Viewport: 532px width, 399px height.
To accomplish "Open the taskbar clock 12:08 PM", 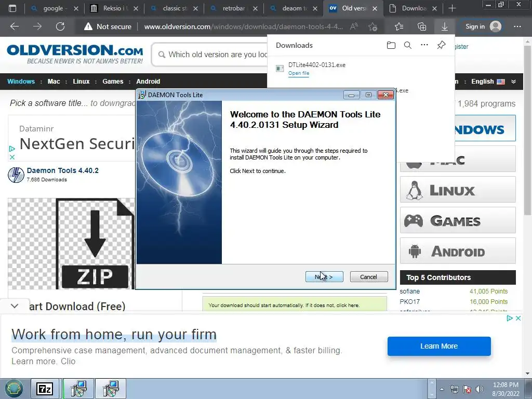I will coord(506,389).
